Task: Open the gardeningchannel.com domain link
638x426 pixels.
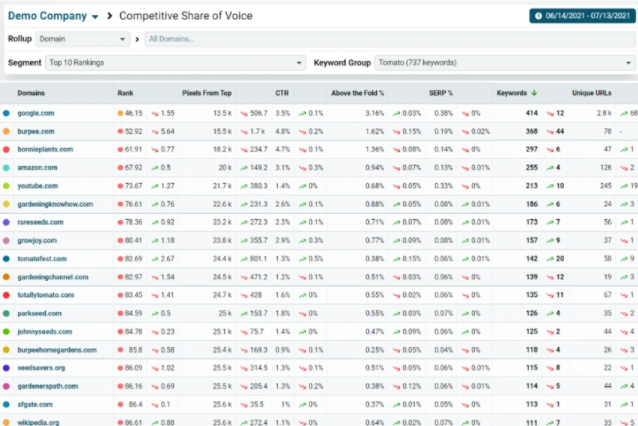Action: click(x=53, y=277)
